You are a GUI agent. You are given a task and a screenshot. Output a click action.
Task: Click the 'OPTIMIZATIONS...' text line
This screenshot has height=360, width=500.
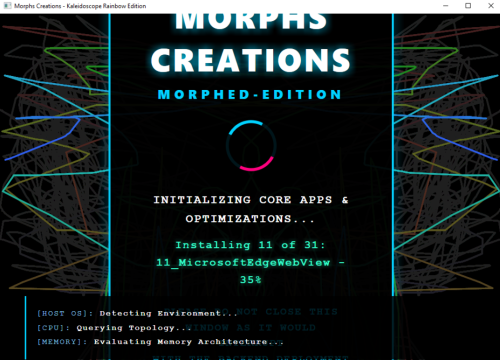(x=250, y=219)
